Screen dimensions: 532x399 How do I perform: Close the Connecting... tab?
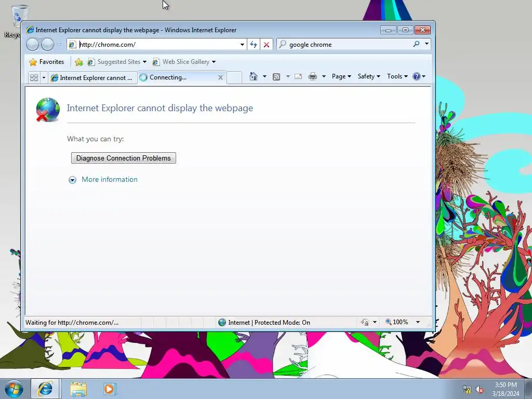coord(220,77)
